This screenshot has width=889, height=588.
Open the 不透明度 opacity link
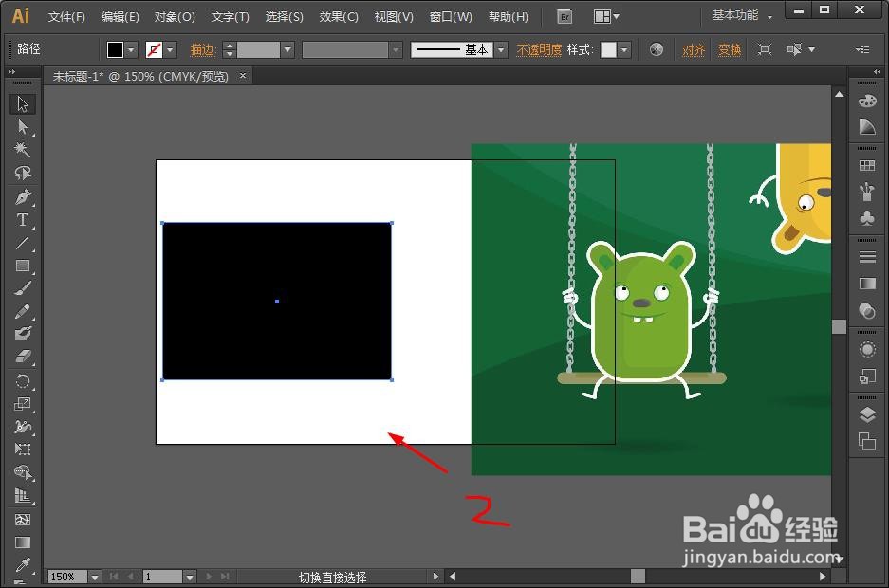pos(539,50)
